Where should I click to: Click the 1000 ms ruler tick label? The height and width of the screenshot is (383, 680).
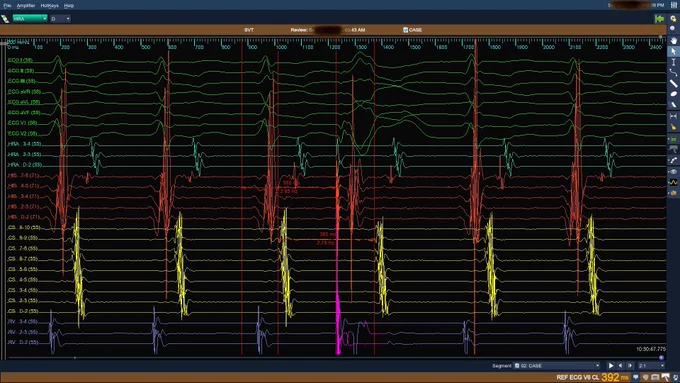pos(281,47)
